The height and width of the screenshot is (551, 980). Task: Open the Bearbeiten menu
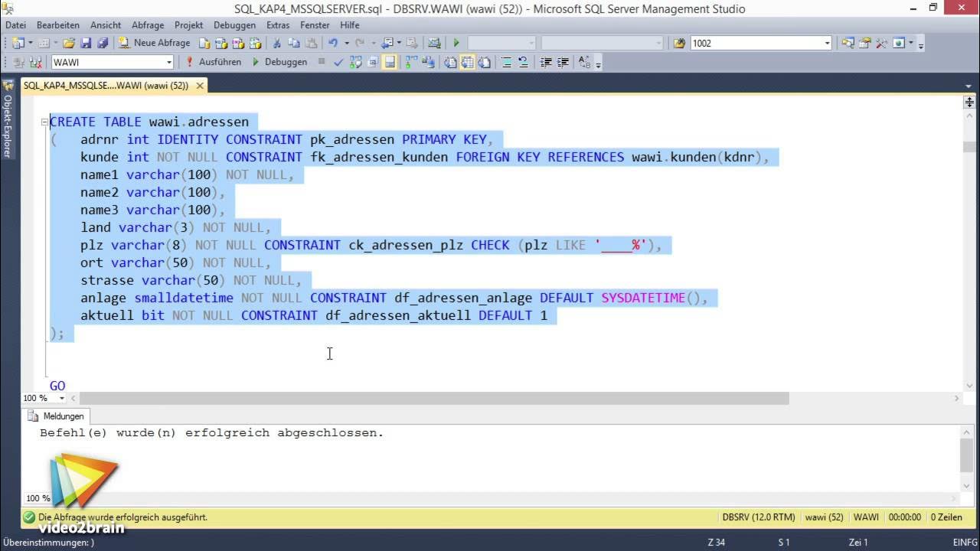58,25
